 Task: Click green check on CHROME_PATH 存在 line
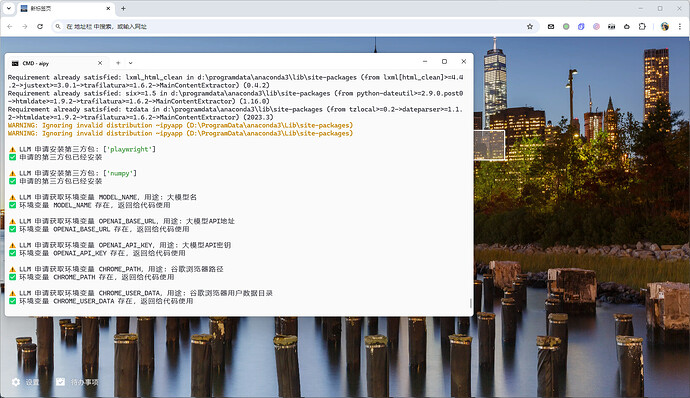pos(12,277)
